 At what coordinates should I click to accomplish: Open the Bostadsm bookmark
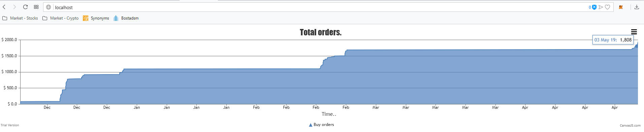126,18
